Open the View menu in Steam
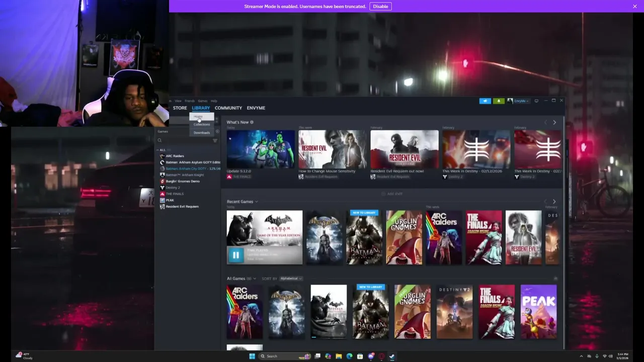Image resolution: width=644 pixels, height=362 pixels. (x=178, y=101)
